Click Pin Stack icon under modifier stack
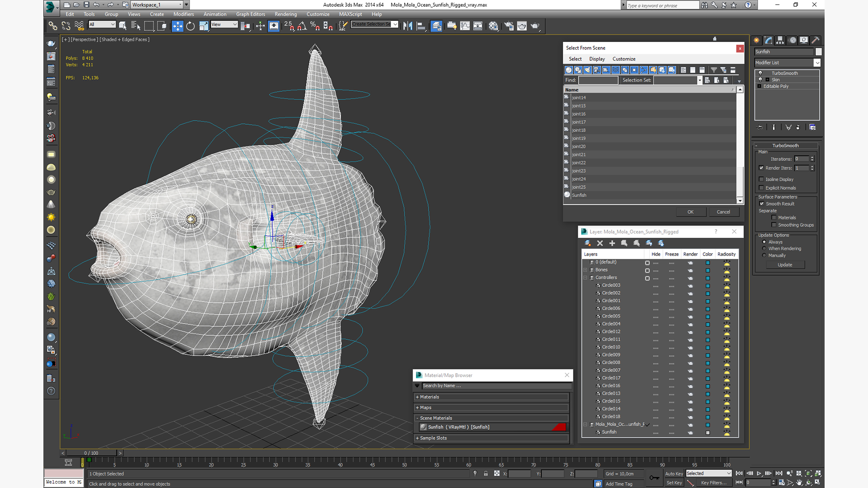 [759, 127]
